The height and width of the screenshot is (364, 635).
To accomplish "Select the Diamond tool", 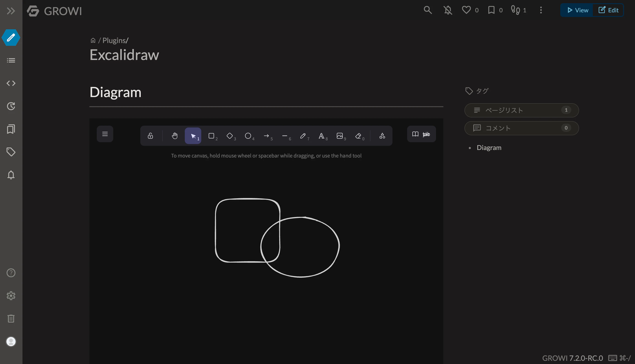I will click(230, 136).
